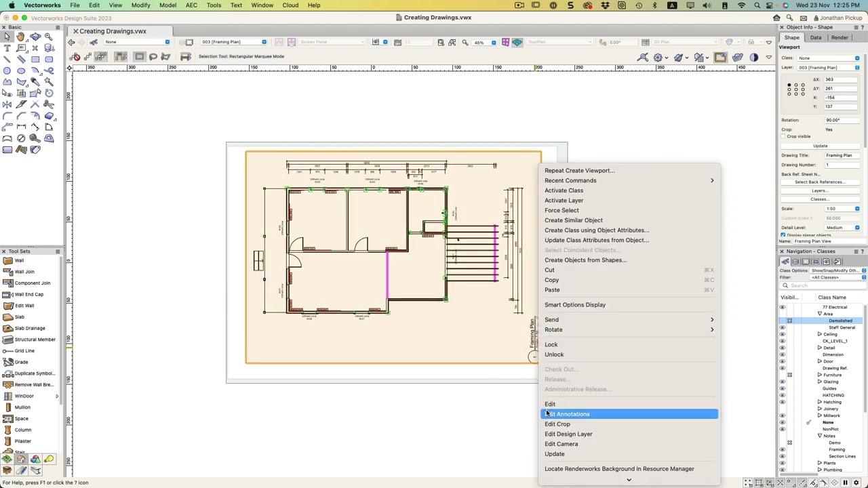Expand the Furniture class group
The height and width of the screenshot is (488, 868).
(x=819, y=375)
